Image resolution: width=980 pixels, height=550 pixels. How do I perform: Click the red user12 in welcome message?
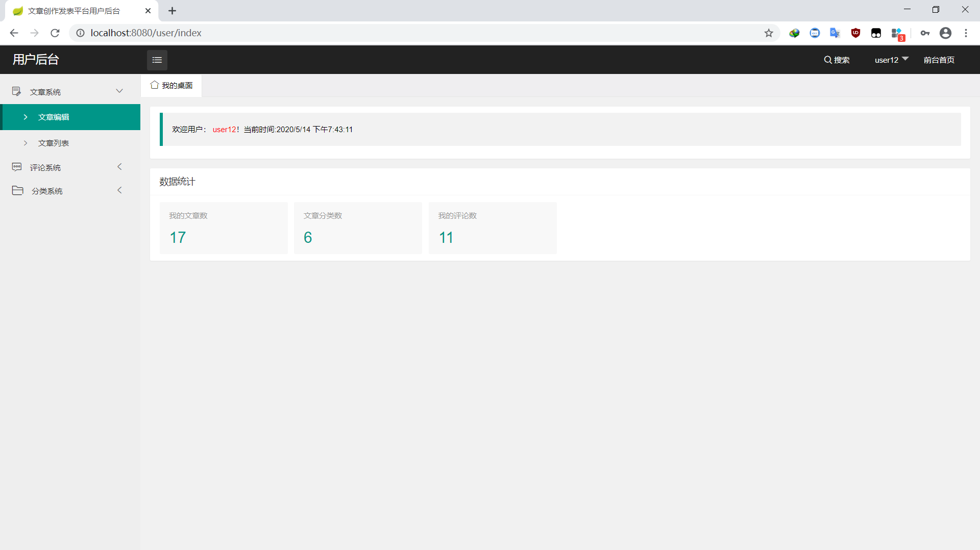(224, 130)
